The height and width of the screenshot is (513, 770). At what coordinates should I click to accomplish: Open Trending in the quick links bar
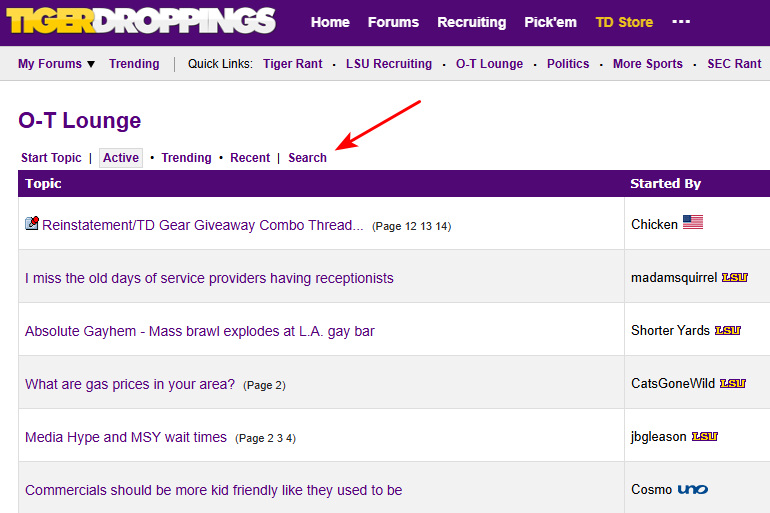coord(134,64)
